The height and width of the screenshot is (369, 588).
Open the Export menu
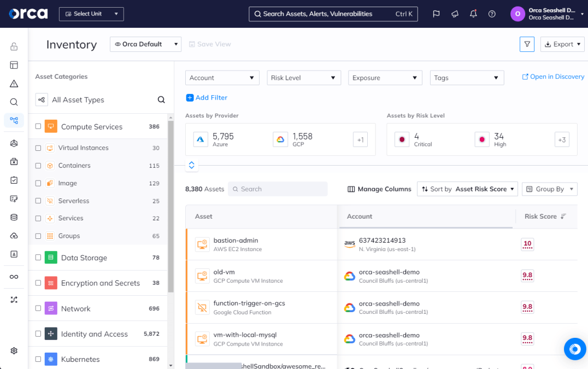click(562, 44)
